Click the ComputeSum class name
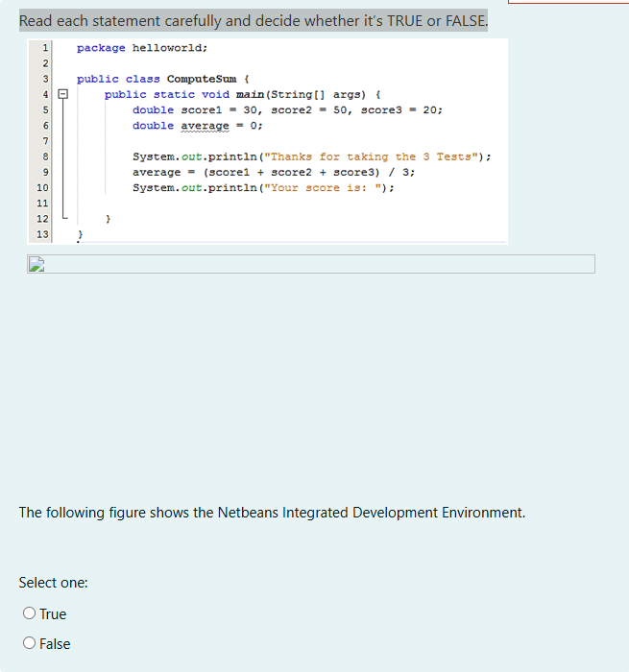Screen dimensions: 629x672 pyautogui.click(x=202, y=79)
